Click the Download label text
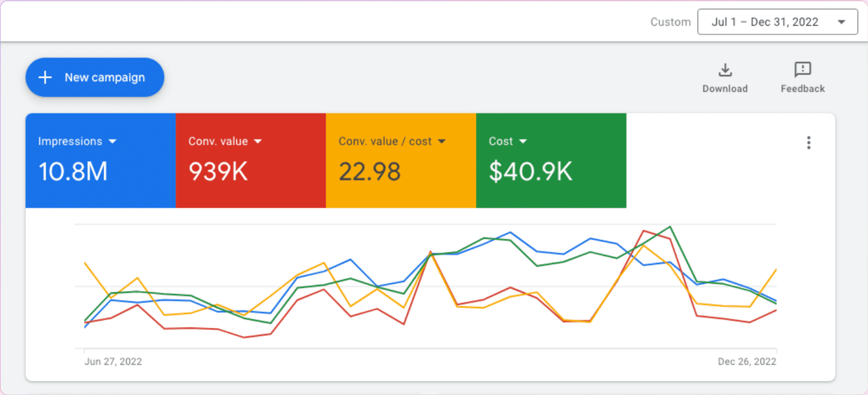Screen dimensions: 868x395 725,89
